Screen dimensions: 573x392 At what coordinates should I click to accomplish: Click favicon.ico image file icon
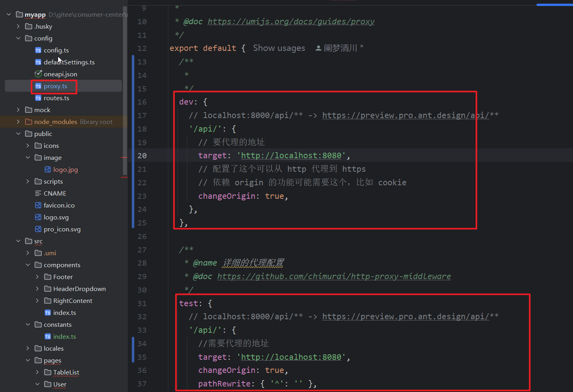tap(38, 206)
